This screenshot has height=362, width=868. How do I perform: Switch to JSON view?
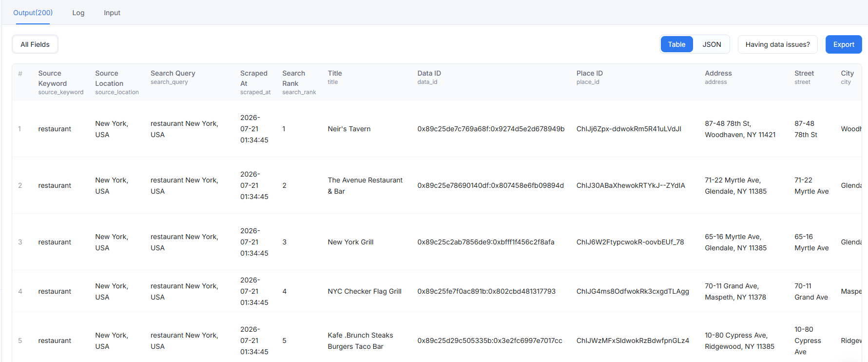(x=712, y=44)
